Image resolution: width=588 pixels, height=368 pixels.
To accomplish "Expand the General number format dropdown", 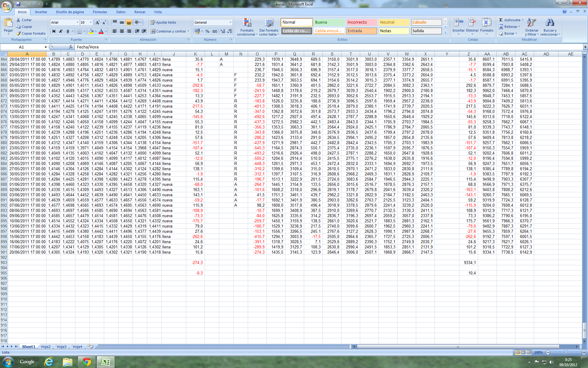I will [230, 22].
